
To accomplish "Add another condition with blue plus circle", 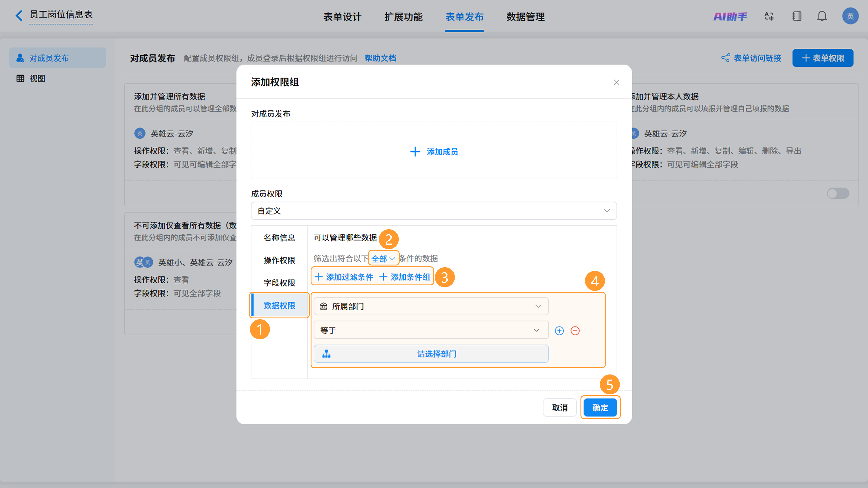I will pyautogui.click(x=559, y=331).
